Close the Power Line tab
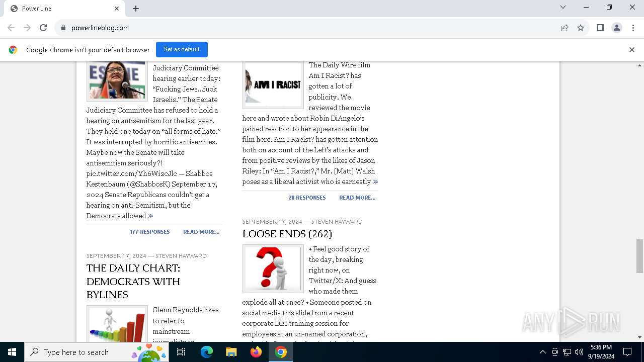The width and height of the screenshot is (644, 362). click(x=117, y=9)
